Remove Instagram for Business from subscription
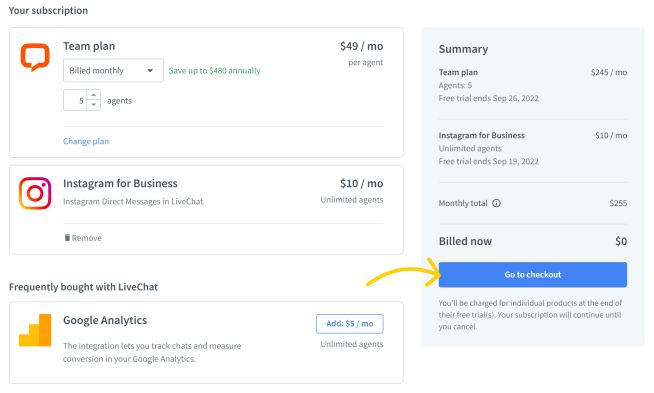Screen dimensions: 654x393 (x=83, y=238)
